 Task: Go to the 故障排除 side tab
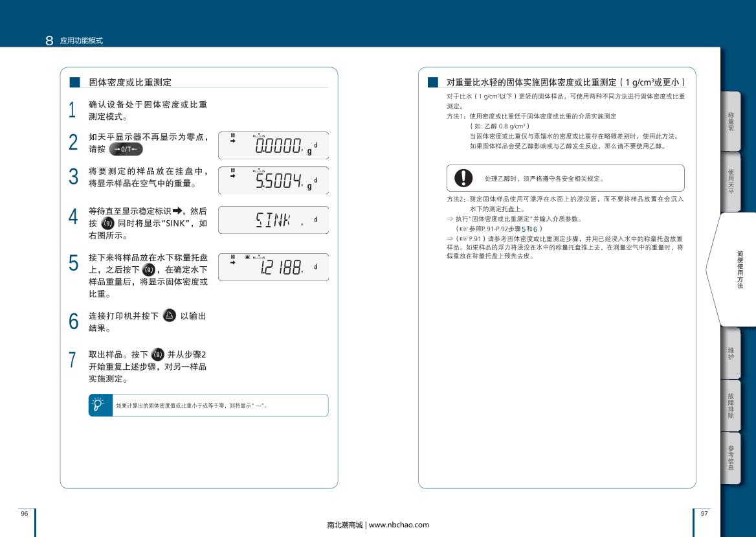(x=730, y=406)
